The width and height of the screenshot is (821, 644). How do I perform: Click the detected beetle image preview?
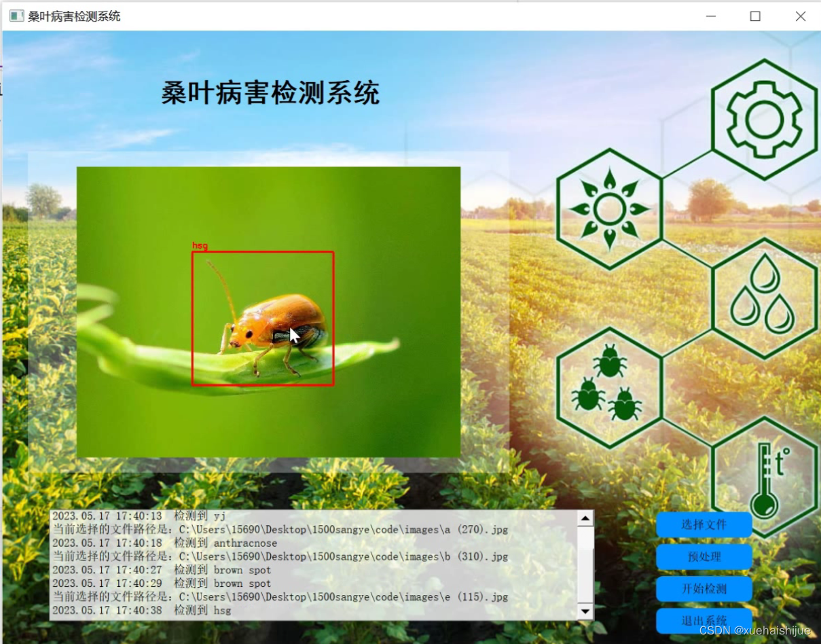268,312
